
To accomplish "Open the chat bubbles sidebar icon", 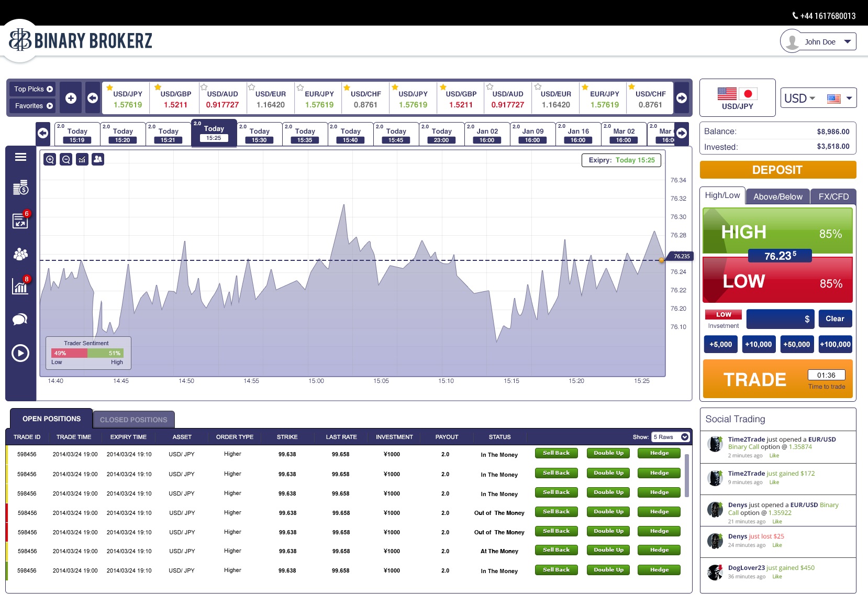I will [x=20, y=320].
